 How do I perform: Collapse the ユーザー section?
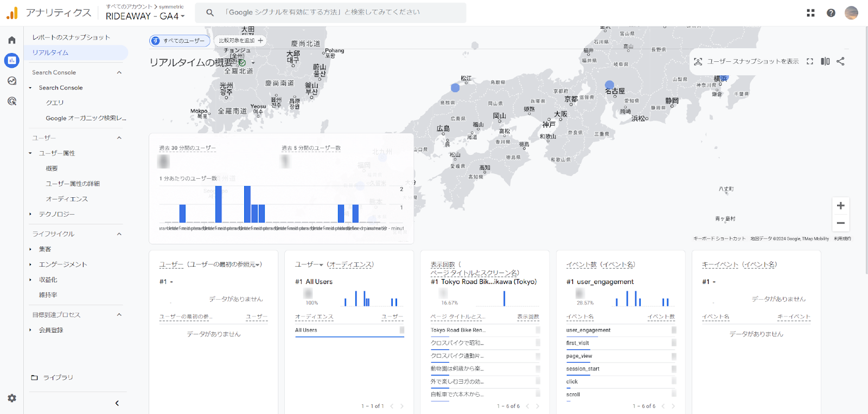pyautogui.click(x=119, y=138)
